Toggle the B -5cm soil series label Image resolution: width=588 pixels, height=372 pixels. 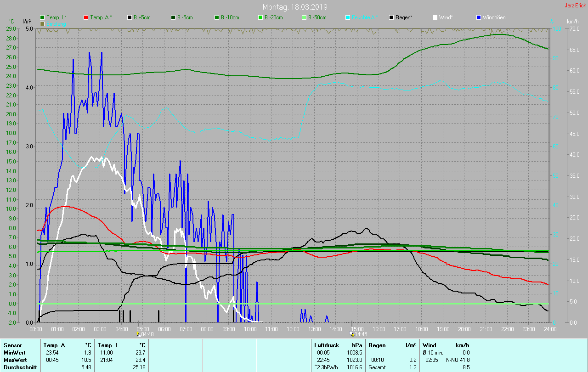click(185, 17)
